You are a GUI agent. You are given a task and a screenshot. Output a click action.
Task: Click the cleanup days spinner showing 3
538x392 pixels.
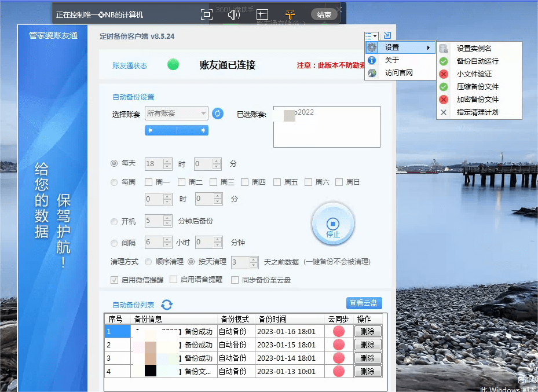[x=244, y=262]
